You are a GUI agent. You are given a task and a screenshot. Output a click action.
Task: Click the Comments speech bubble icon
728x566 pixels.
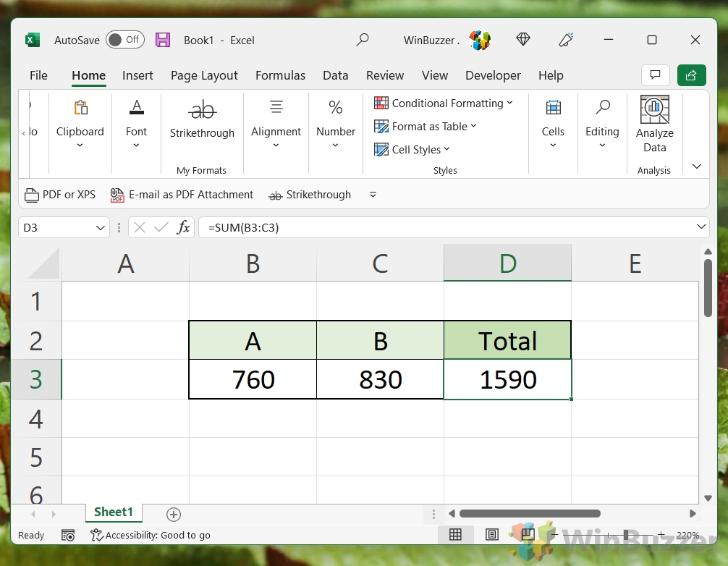(x=655, y=75)
